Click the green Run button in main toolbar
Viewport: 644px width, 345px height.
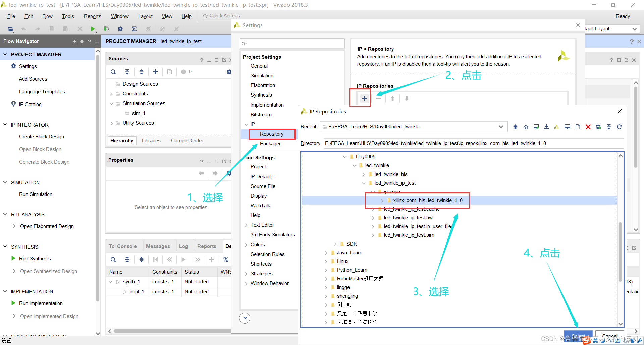[93, 29]
